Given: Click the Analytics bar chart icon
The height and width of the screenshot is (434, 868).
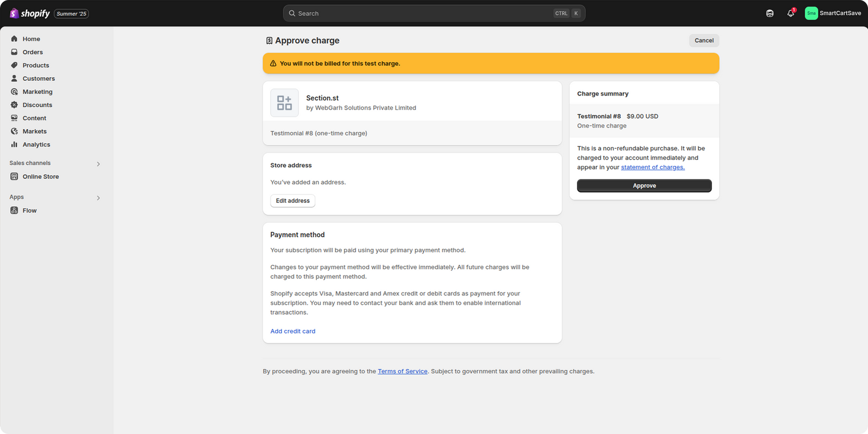Looking at the screenshot, I should 14,144.
